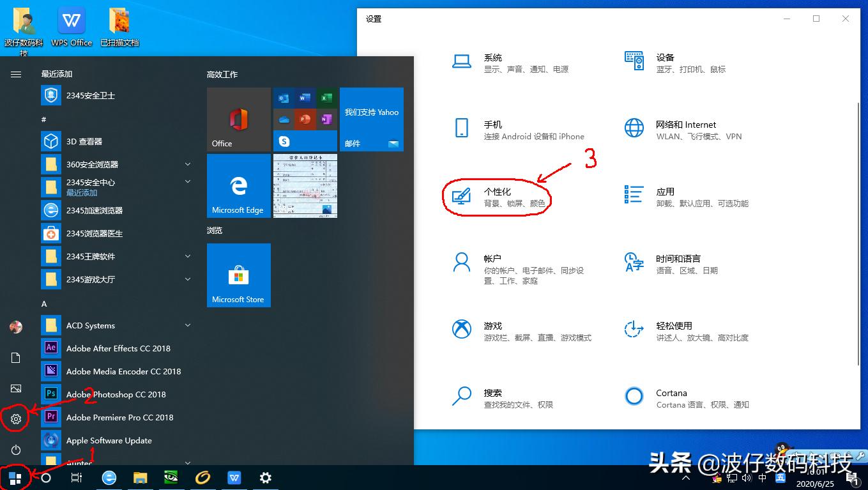The width and height of the screenshot is (868, 490).
Task: Open the volume control in system tray
Action: 746,477
